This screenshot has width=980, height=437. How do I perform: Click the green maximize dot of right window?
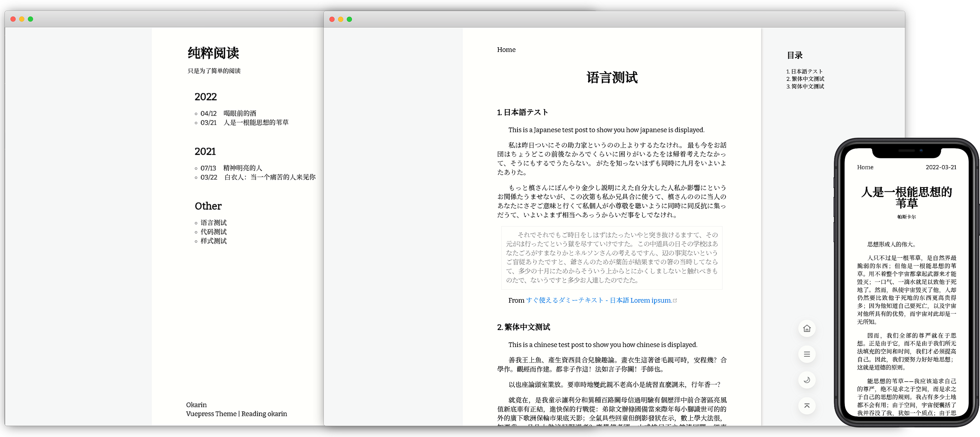[349, 20]
